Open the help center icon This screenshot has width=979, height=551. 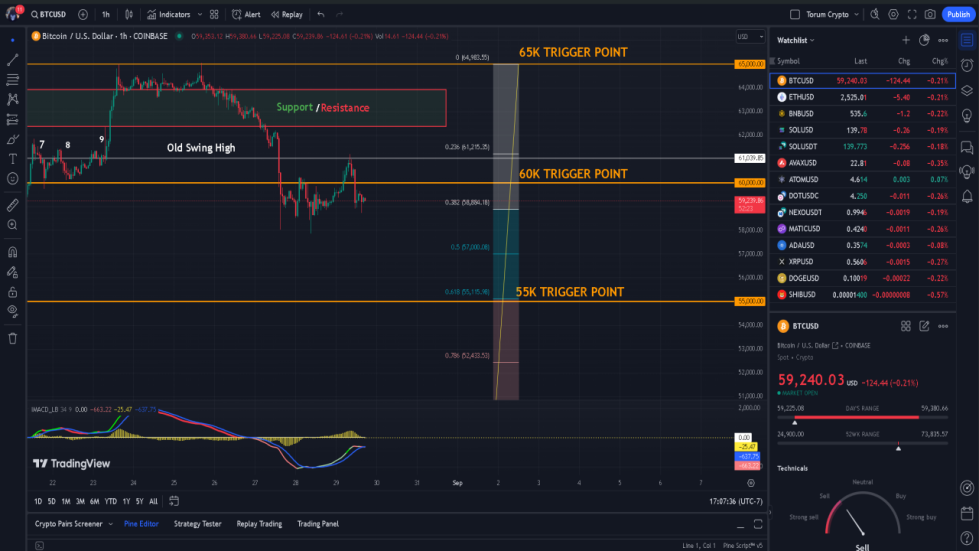point(967,539)
